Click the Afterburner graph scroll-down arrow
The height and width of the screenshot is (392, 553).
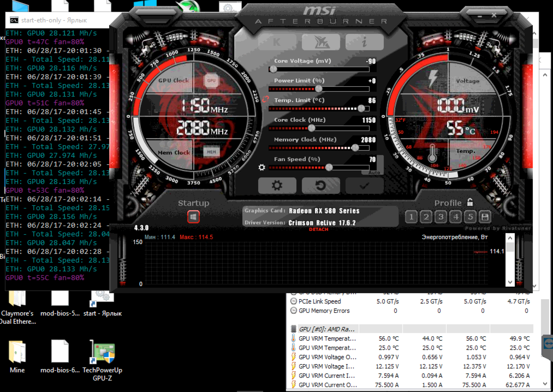point(510,282)
